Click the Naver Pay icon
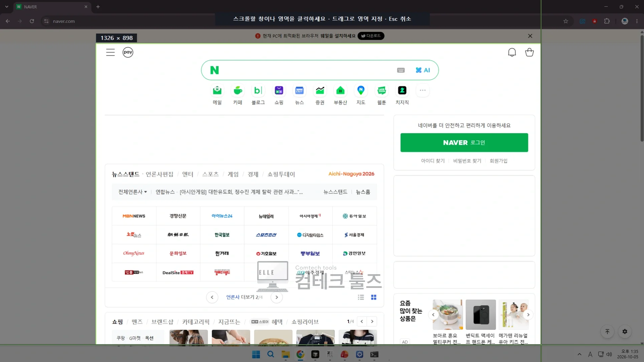This screenshot has height=362, width=644. [128, 52]
